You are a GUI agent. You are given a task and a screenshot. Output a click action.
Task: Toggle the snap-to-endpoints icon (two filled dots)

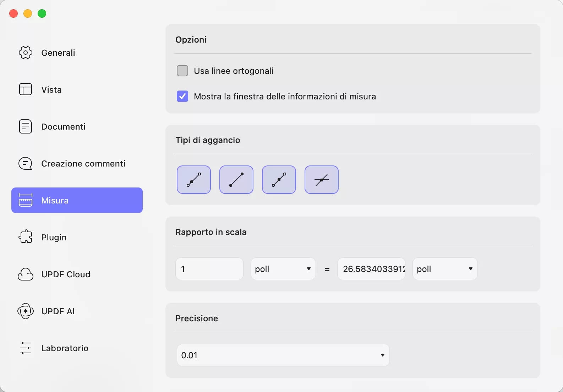click(236, 180)
